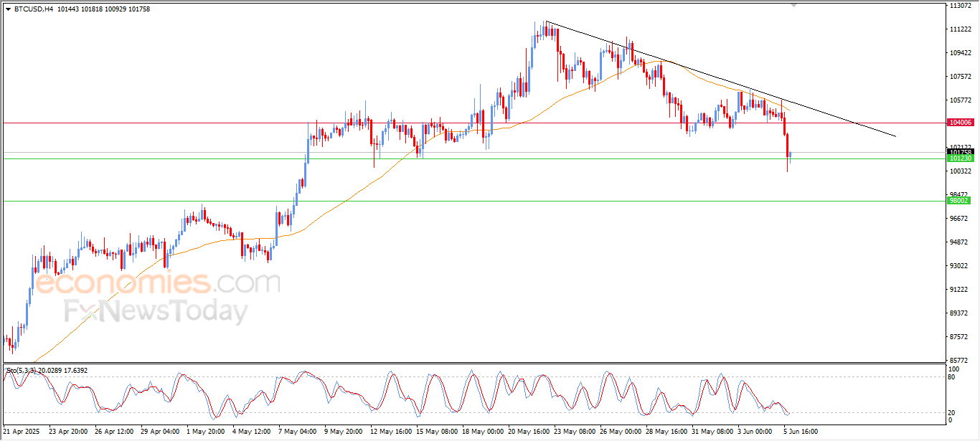Click the 93022 price axis value

tap(961, 266)
